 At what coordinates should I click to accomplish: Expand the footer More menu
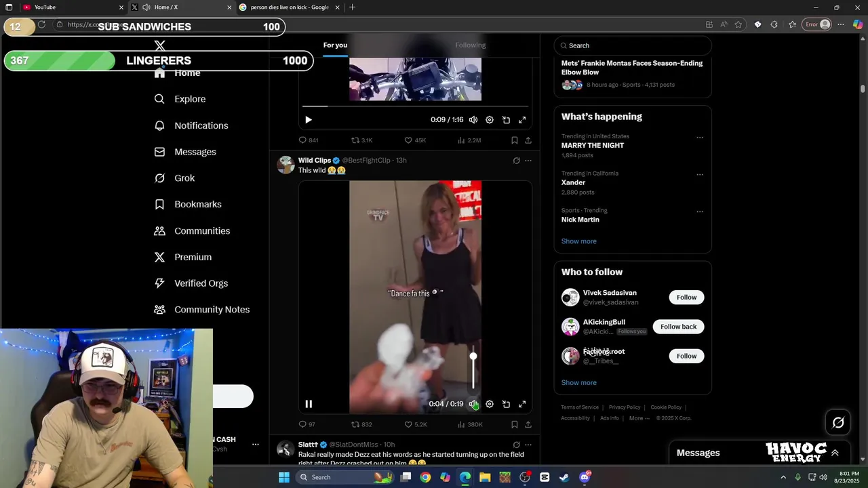click(639, 418)
